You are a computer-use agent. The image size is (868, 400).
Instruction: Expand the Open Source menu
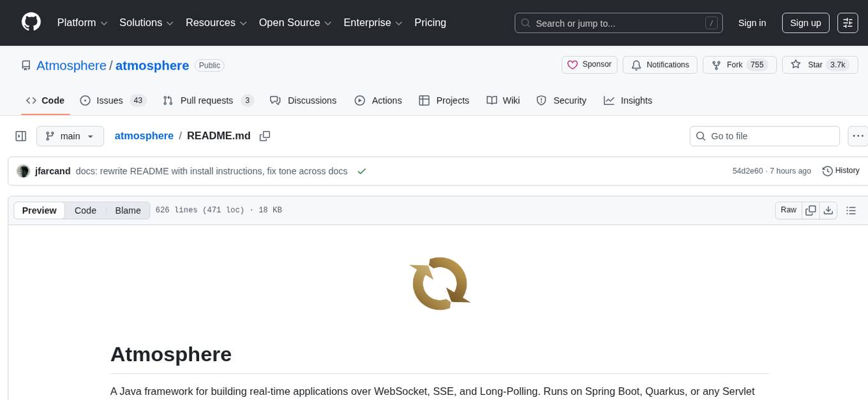295,23
